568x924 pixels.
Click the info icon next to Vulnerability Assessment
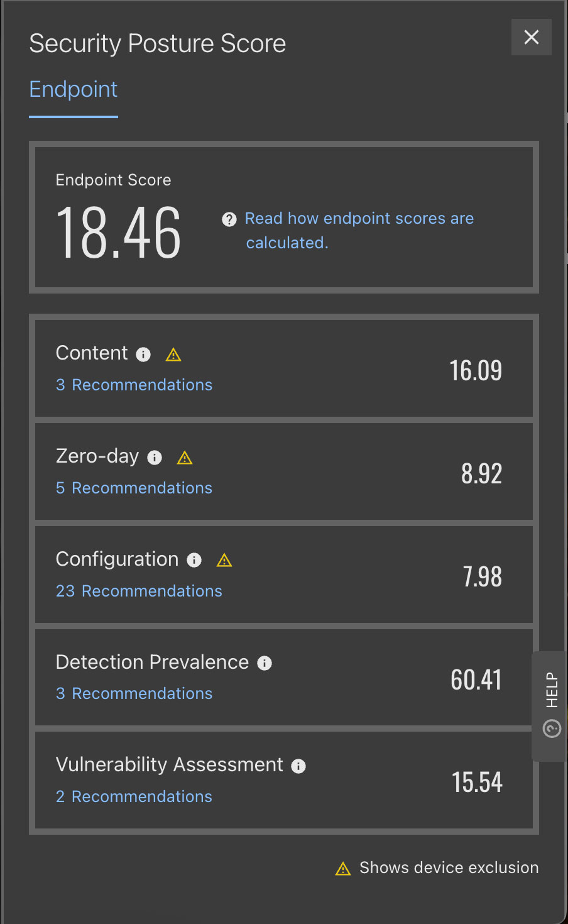[298, 766]
